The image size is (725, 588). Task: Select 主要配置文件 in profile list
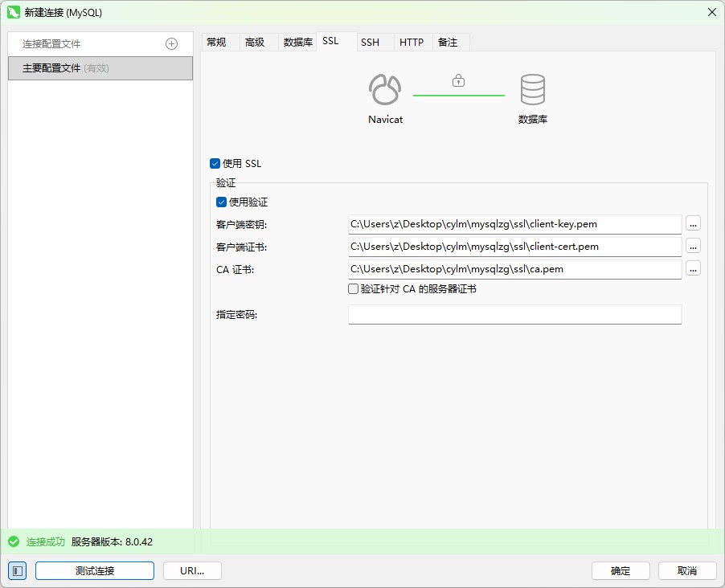[x=100, y=68]
